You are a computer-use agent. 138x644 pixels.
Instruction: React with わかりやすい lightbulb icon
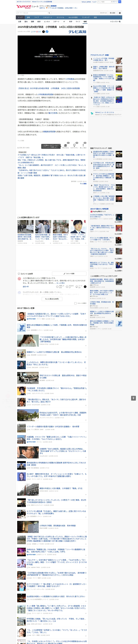[x=74, y=145]
